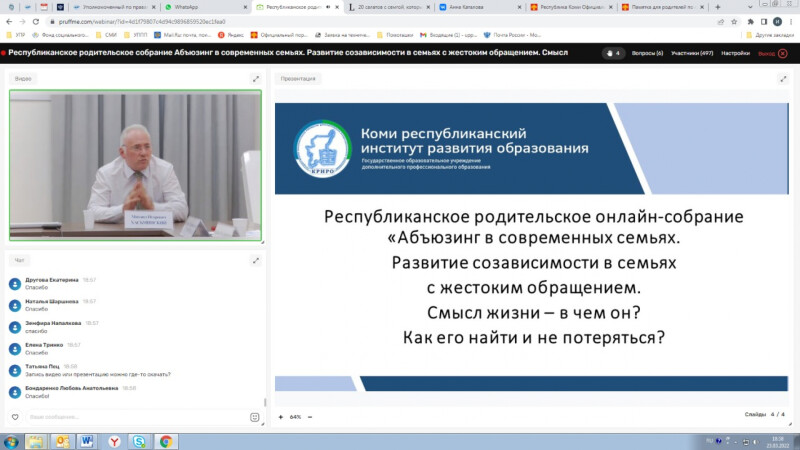800x450 pixels.
Task: Zoom in the presentation with plus icon
Action: point(281,416)
